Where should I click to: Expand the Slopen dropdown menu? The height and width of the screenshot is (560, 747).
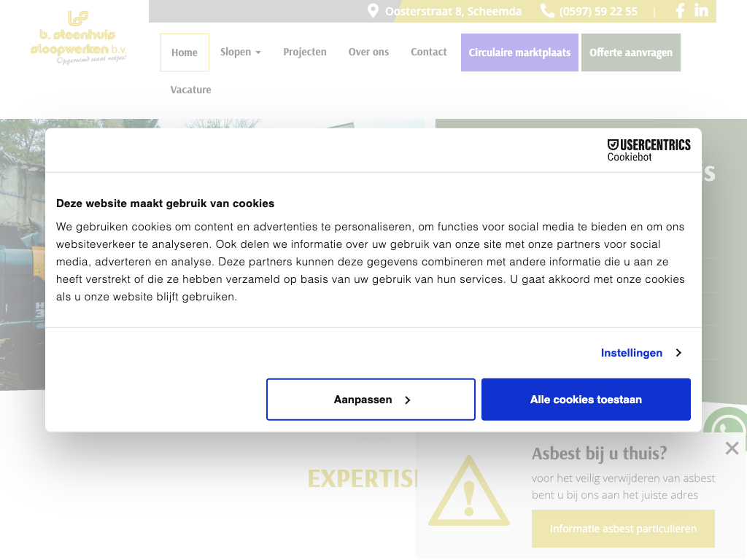click(240, 52)
